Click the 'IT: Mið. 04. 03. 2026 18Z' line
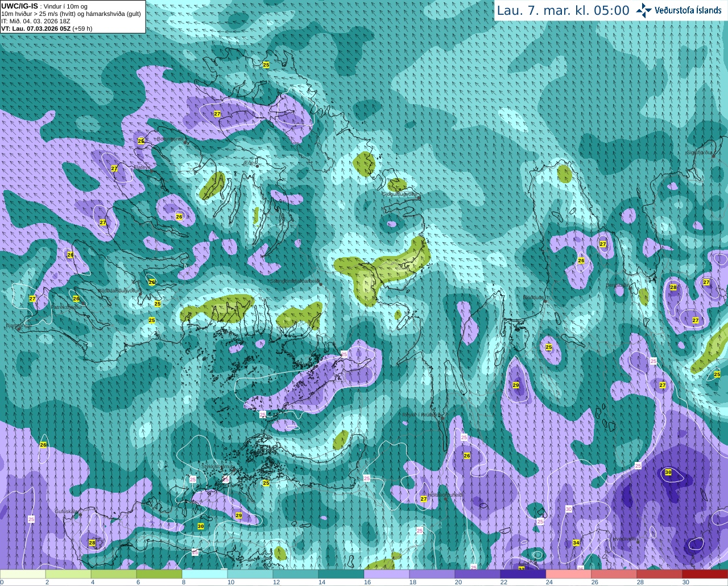Viewport: 728px width, 586px height. click(x=36, y=21)
